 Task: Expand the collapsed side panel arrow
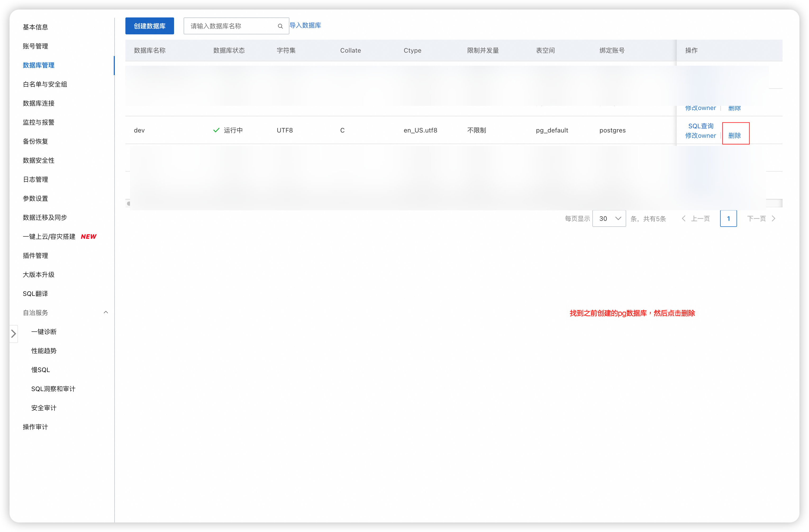13,334
